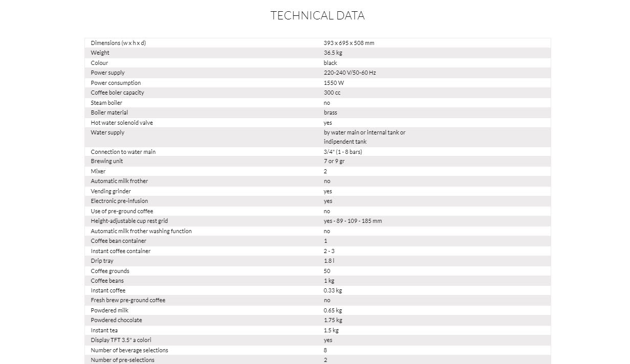Select the Water supply row label
The image size is (630, 364).
107,132
